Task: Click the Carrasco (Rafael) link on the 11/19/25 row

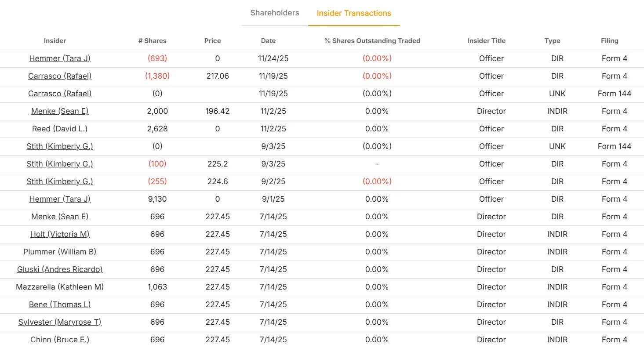Action: click(60, 76)
